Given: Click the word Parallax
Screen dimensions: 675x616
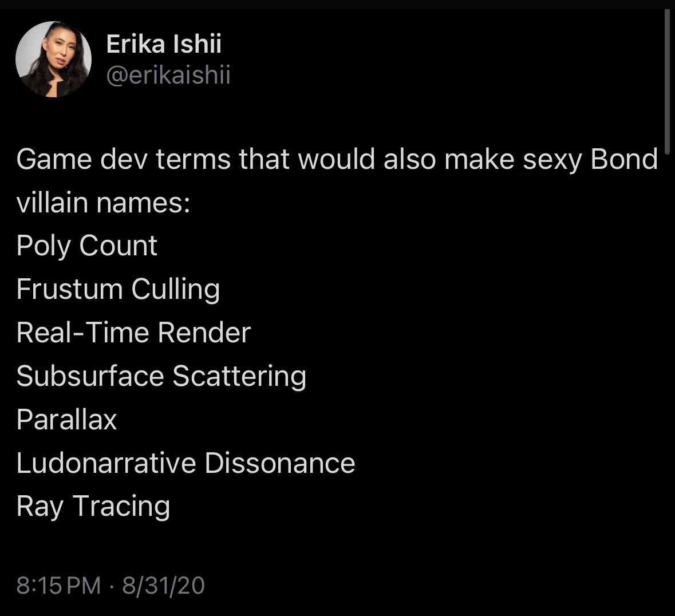Looking at the screenshot, I should pyautogui.click(x=66, y=420).
